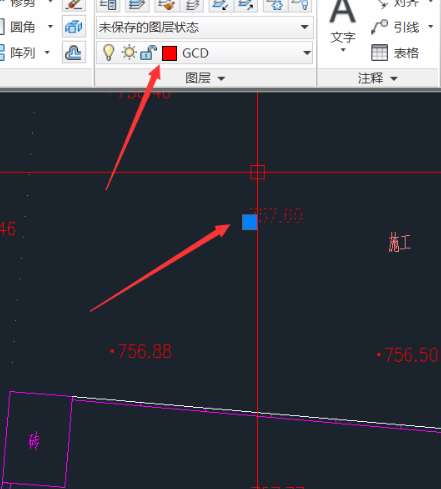Viewport: 441px width, 489px height.
Task: Click the 表格 table icon
Action: point(379,53)
